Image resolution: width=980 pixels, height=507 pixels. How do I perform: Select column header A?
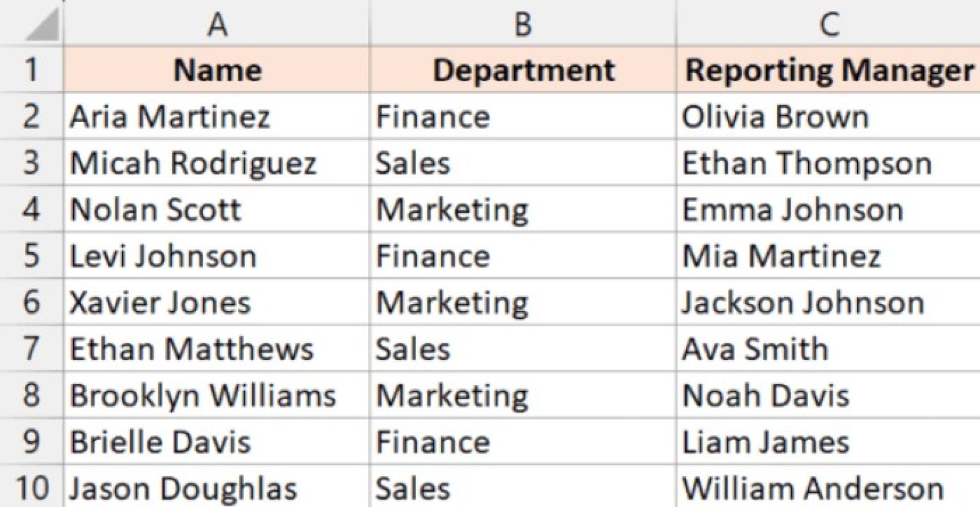[217, 22]
